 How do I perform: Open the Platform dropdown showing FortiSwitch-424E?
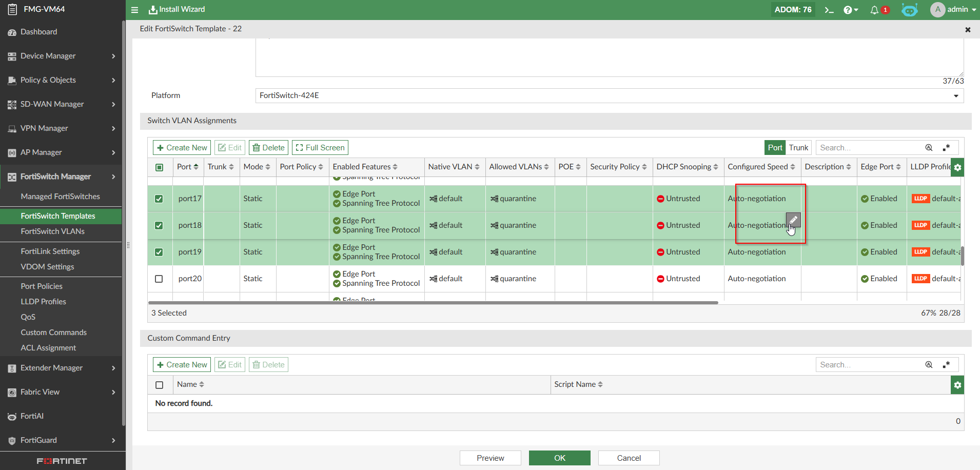(955, 95)
